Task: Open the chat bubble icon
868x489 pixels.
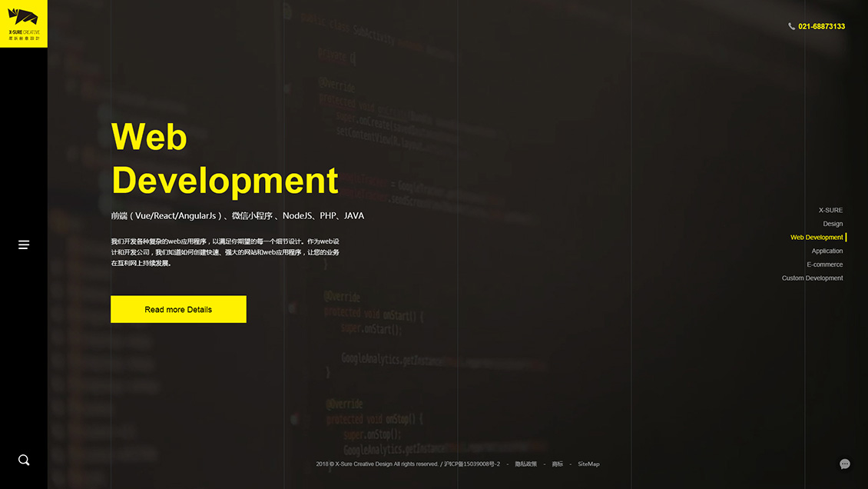Action: pos(844,464)
